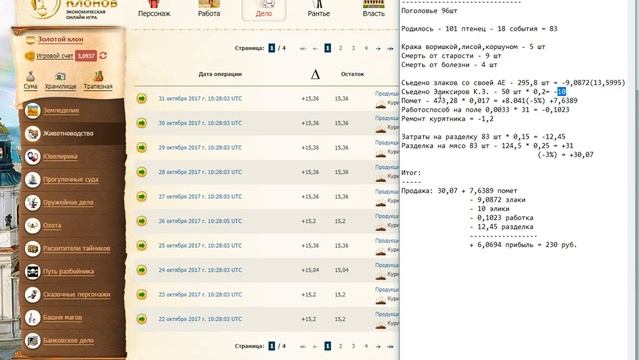640x360 pixels.
Task: Click highlighted 10 value in notepad window
Action: tap(562, 92)
